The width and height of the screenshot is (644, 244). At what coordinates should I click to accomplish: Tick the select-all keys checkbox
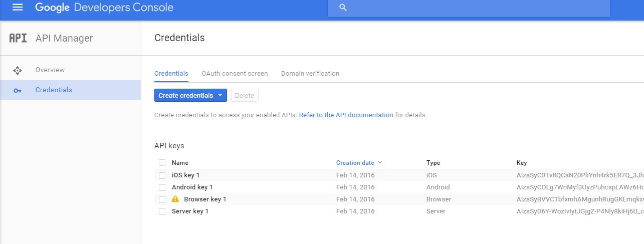click(x=162, y=162)
